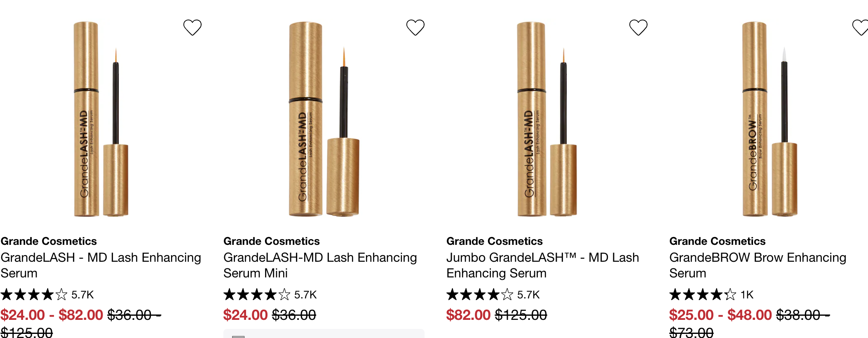Viewport: 868px width, 338px height.
Task: Open Jumbo GrandeLASH™ - MD Lash Enhancing Serum
Action: click(x=542, y=265)
